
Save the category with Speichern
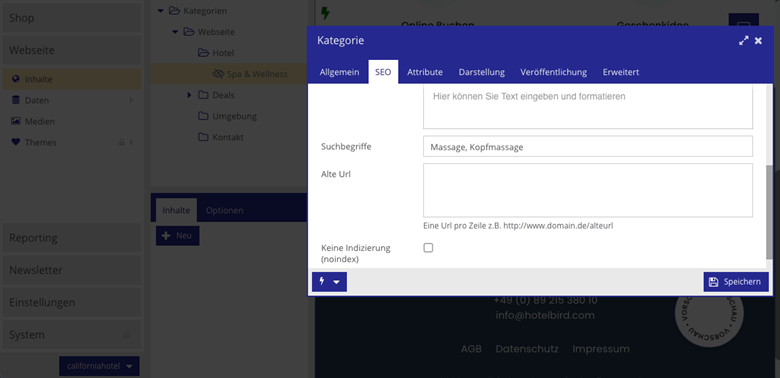click(736, 282)
